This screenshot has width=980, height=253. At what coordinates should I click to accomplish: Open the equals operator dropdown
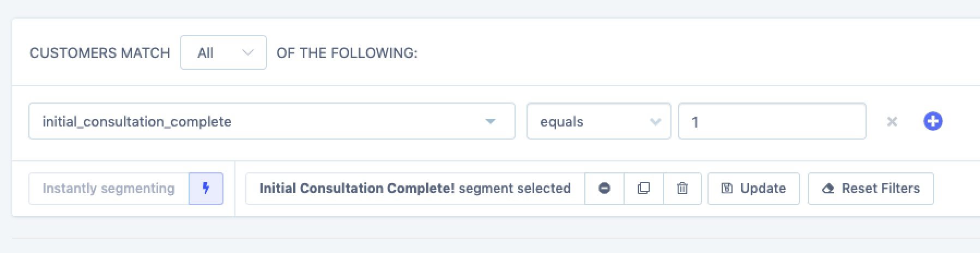tap(598, 121)
